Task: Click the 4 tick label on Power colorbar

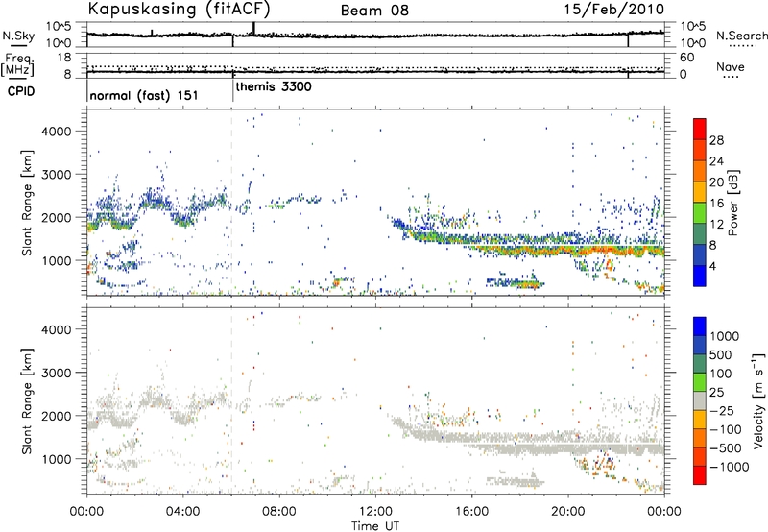Action: tap(713, 267)
